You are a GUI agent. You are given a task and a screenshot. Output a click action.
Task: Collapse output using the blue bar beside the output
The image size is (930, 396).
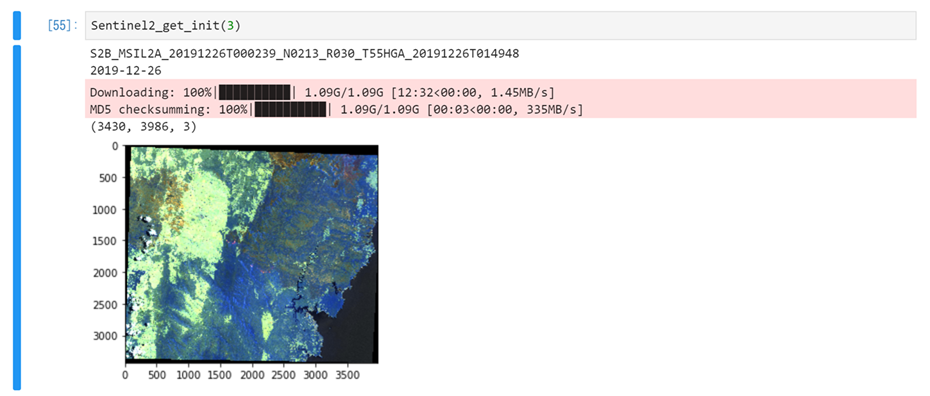[17, 217]
